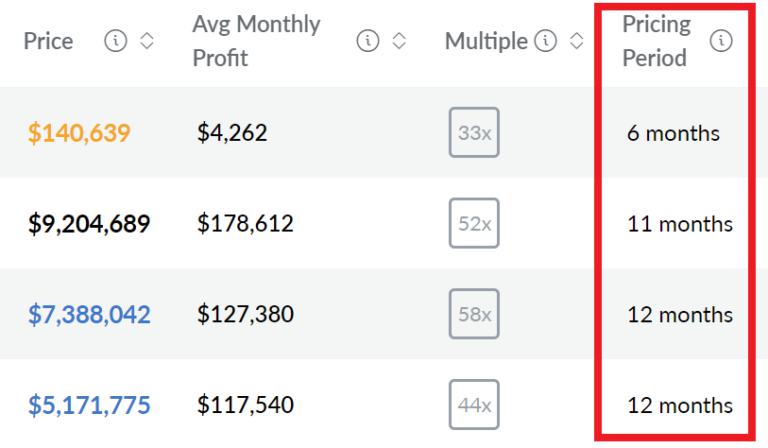
Task: Select the $178,612 profit cell
Action: [x=245, y=224]
